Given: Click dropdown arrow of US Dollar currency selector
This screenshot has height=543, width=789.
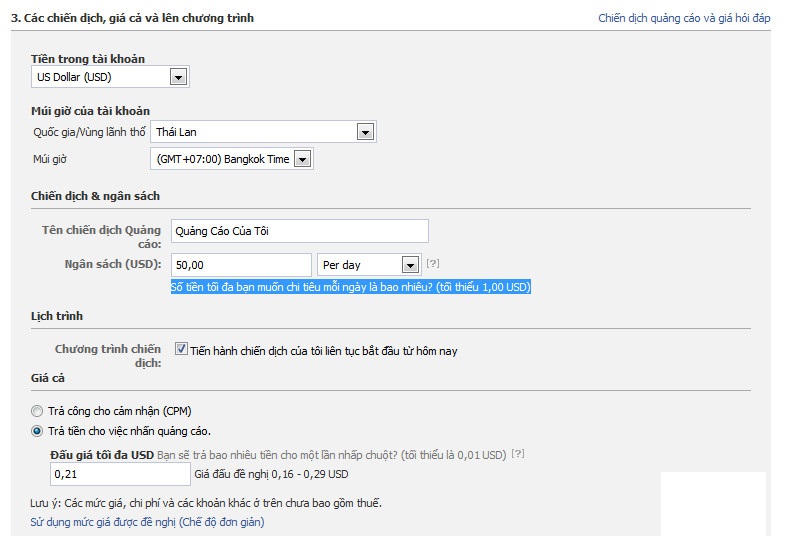Looking at the screenshot, I should [x=178, y=77].
